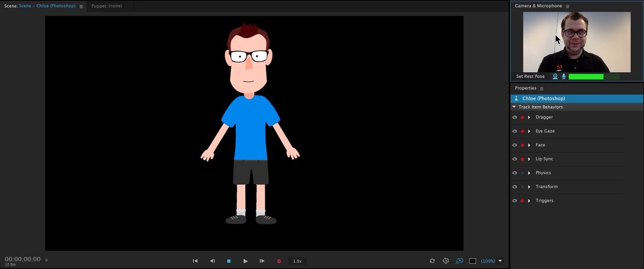Go to the start of the scene
Image resolution: width=644 pixels, height=269 pixels.
click(195, 261)
